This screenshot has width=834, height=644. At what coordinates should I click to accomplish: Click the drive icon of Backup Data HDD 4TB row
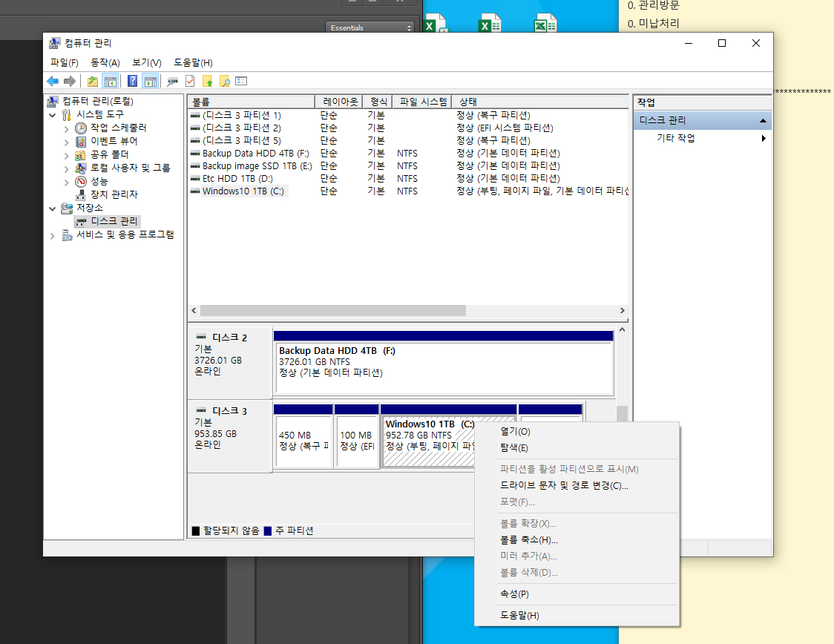coord(195,153)
